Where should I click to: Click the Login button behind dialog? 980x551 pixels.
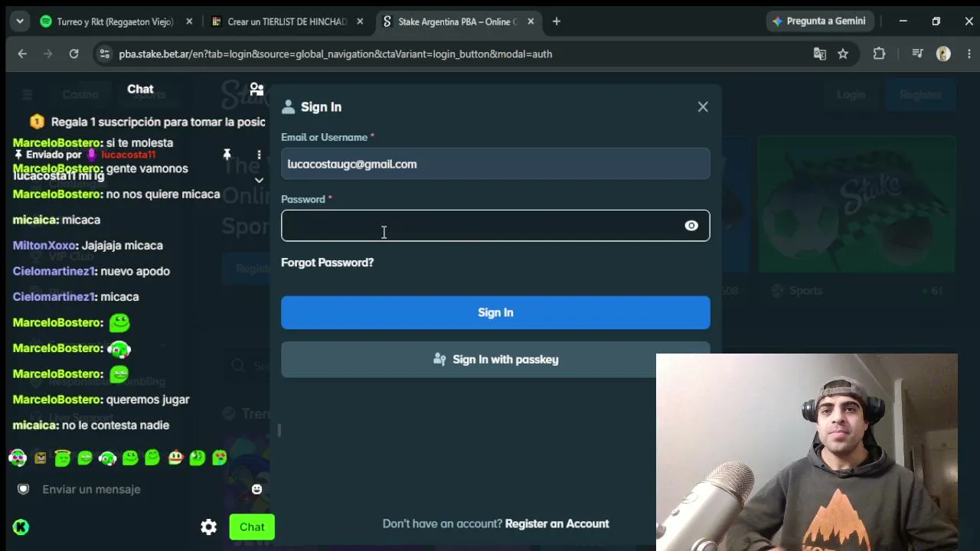[x=851, y=95]
